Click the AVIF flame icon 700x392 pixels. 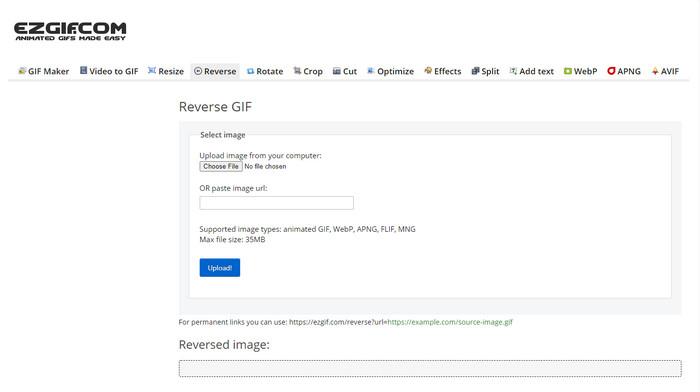tap(655, 71)
